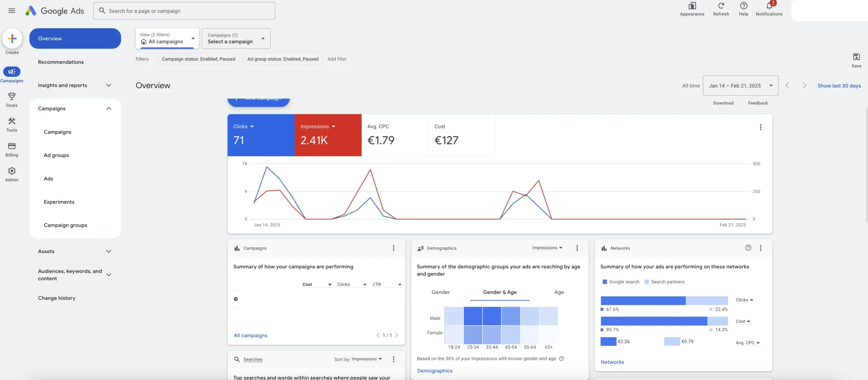The width and height of the screenshot is (868, 380).
Task: Toggle the Clicks metric card
Action: point(260,135)
